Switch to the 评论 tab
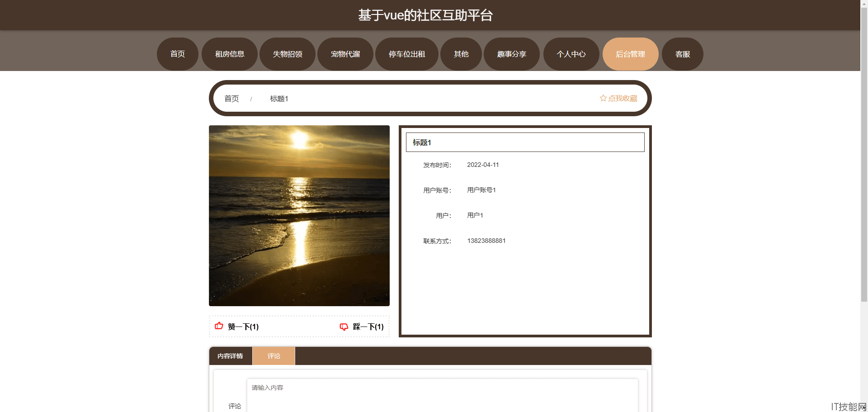Image resolution: width=868 pixels, height=412 pixels. pos(274,356)
